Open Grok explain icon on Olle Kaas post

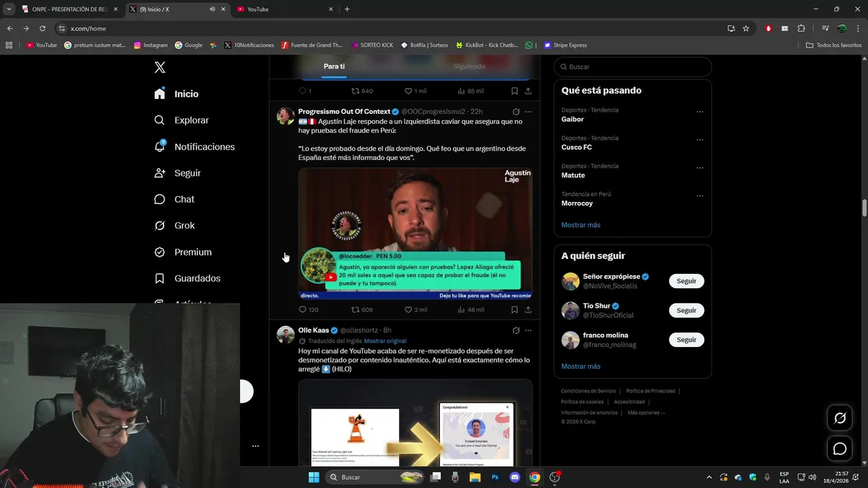pyautogui.click(x=516, y=331)
